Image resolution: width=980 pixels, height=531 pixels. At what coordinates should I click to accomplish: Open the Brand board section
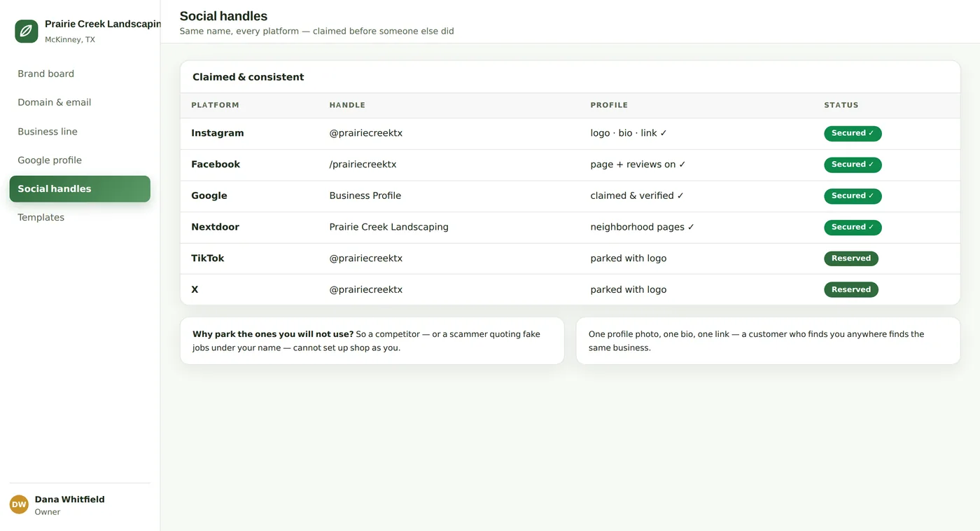(x=80, y=74)
